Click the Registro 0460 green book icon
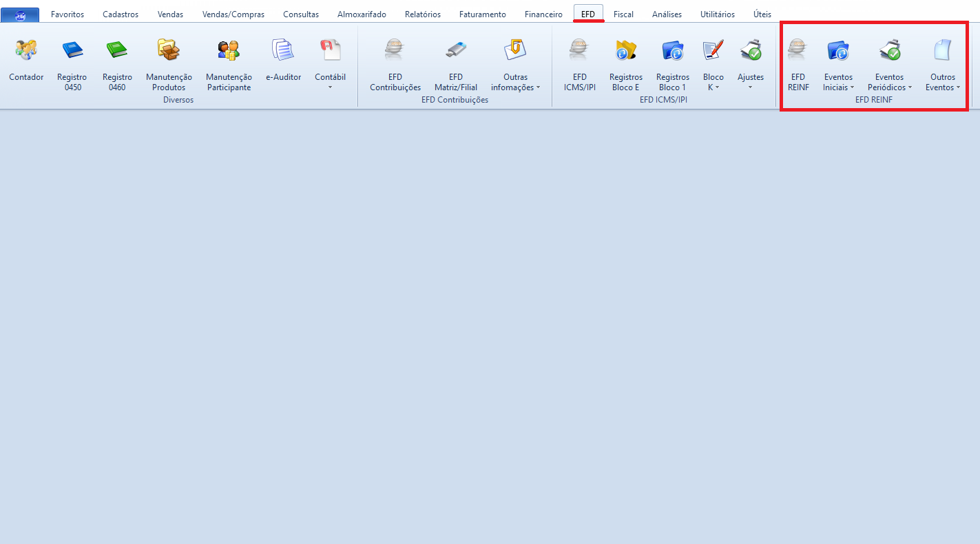980x544 pixels. click(117, 51)
